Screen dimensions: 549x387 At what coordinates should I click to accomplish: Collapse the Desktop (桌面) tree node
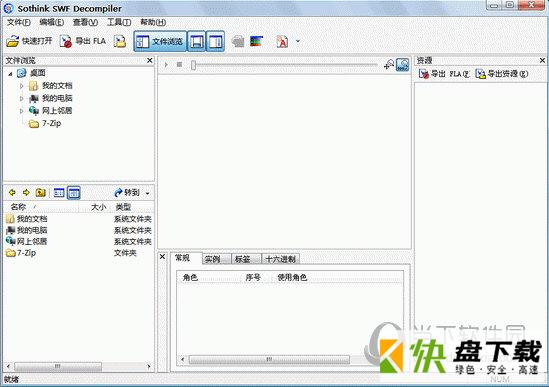[x=11, y=74]
